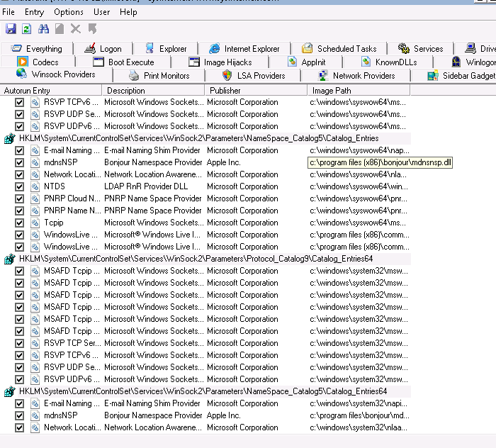
Task: Select the NameSpace_Catalog5\Catalog_Entries registry key row
Action: click(x=205, y=138)
